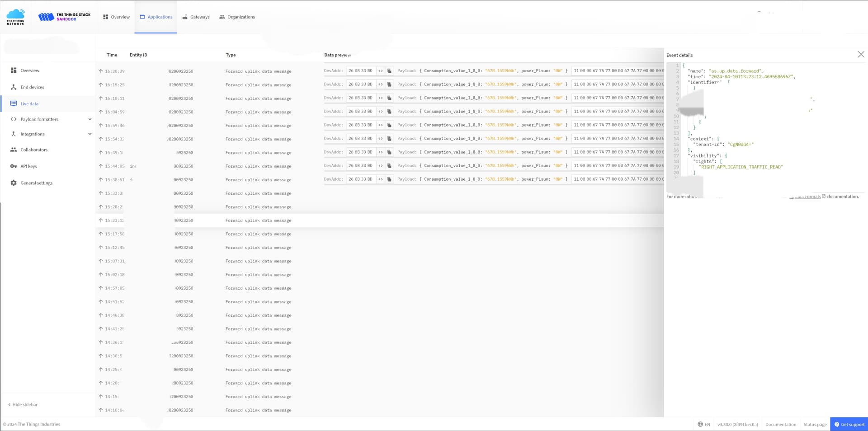Open the Documentation footer link
Image resolution: width=868 pixels, height=431 pixels.
coord(780,424)
